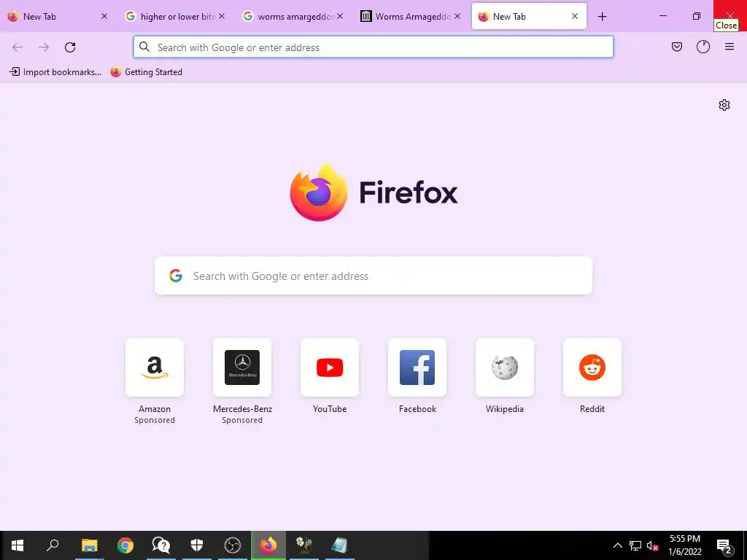
Task: Click the Import bookmarks toolbar item
Action: pyautogui.click(x=55, y=72)
